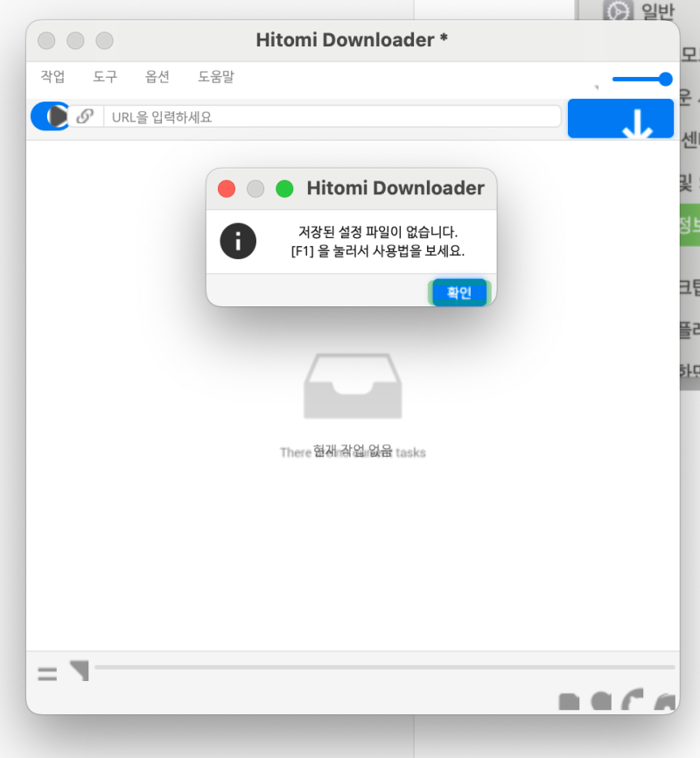Image resolution: width=700 pixels, height=758 pixels.
Task: Click the empty inbox tray icon
Action: tap(353, 386)
